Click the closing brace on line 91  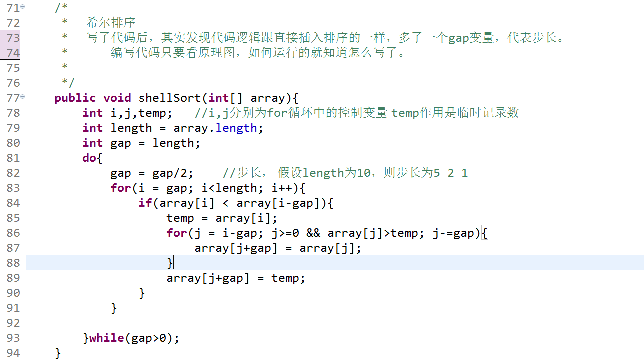114,308
